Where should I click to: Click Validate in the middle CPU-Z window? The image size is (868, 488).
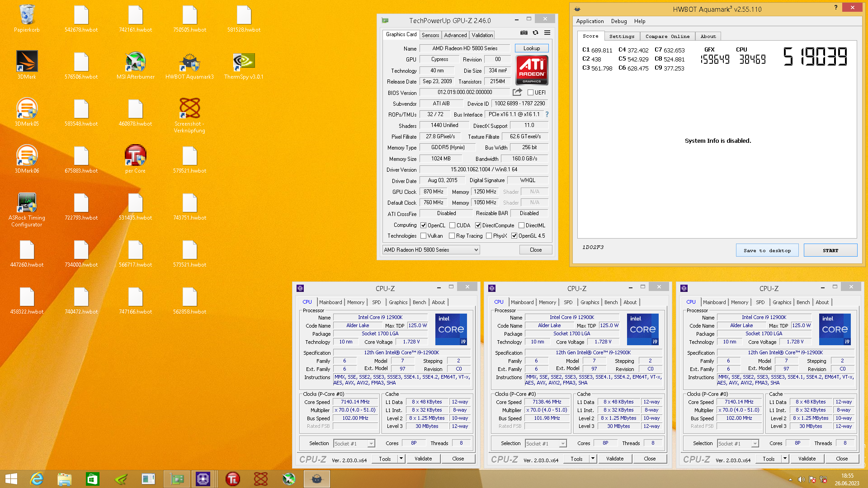(x=615, y=459)
